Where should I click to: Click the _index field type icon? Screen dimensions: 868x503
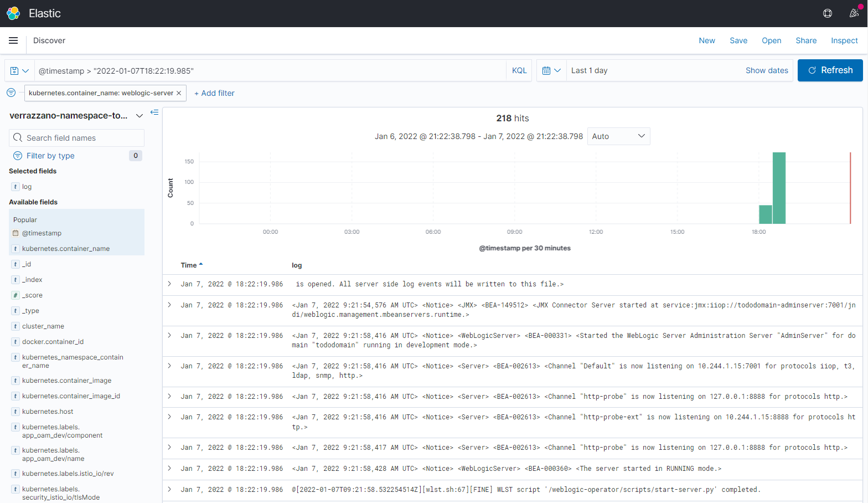point(15,280)
